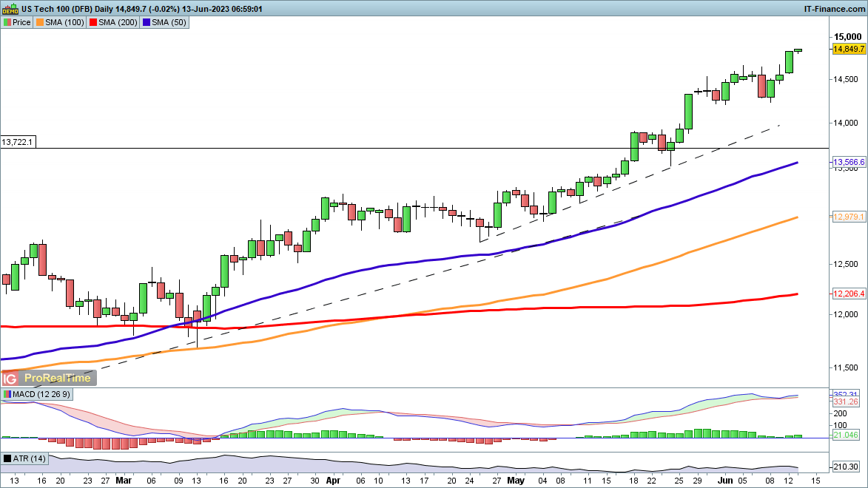Click the red SMA (200) color swatch
Viewport: 868px width, 488px height.
coord(93,22)
